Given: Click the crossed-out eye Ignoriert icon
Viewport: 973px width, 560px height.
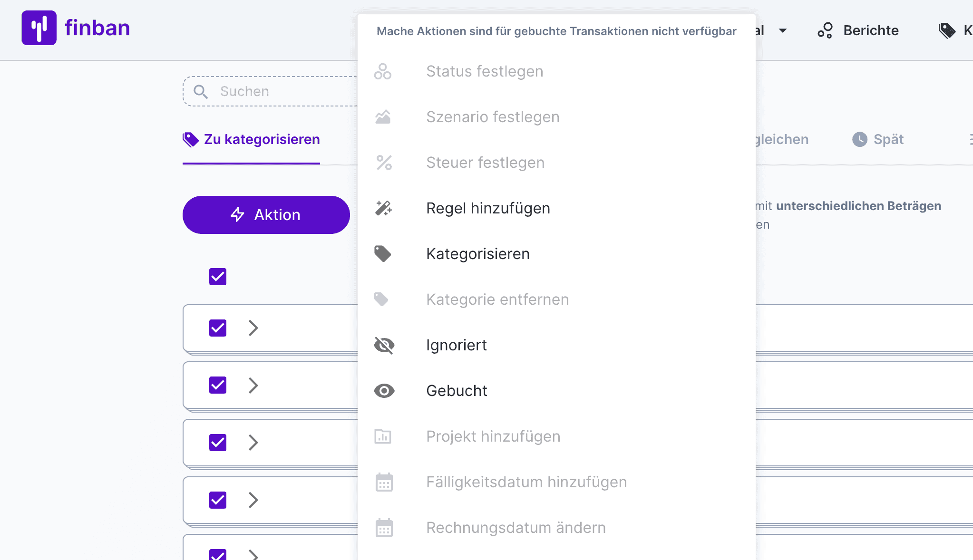Looking at the screenshot, I should [384, 345].
